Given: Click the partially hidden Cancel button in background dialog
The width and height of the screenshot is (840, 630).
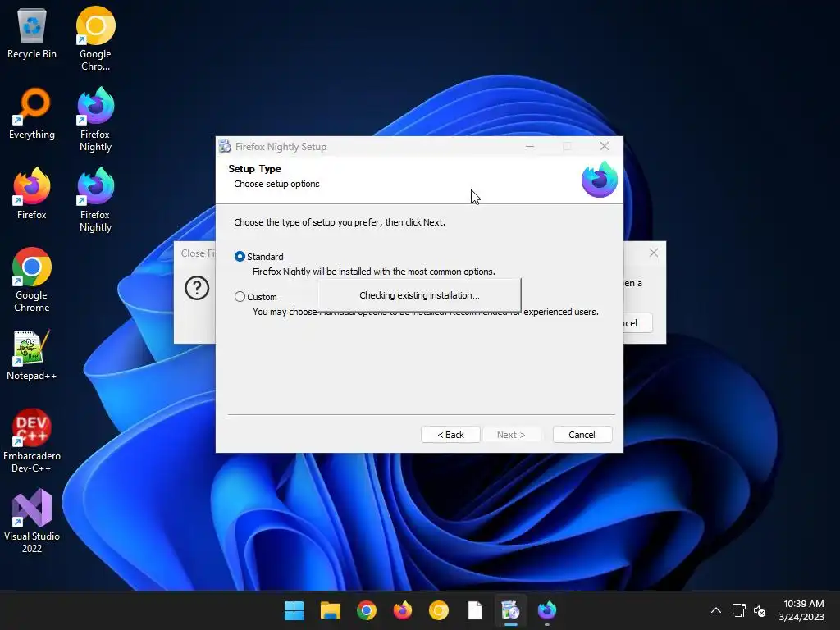Looking at the screenshot, I should [637, 323].
